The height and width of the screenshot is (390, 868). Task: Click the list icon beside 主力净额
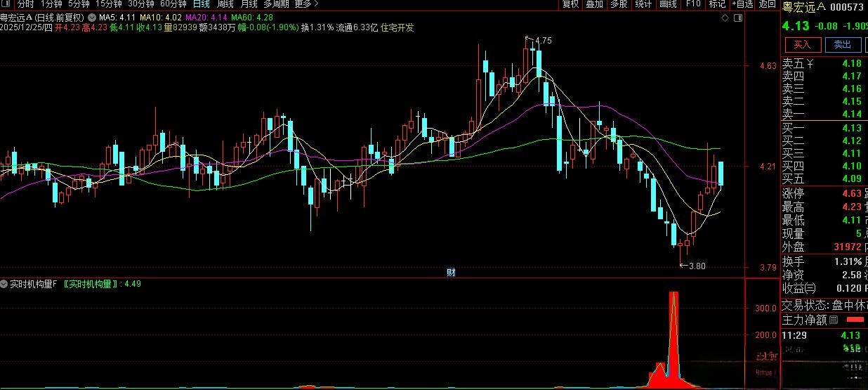click(x=834, y=320)
